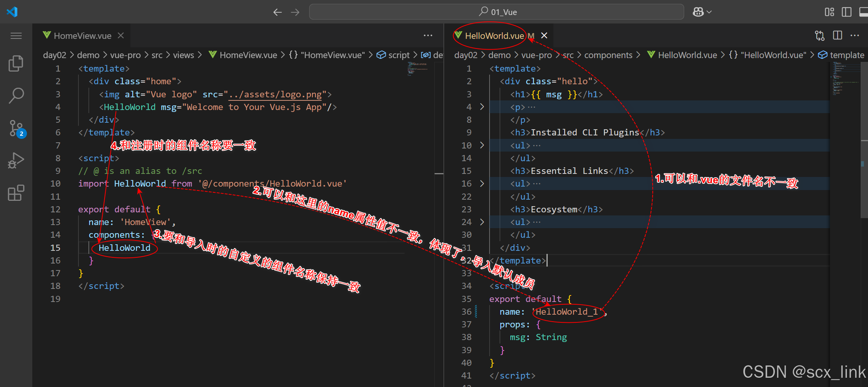Click the back navigation arrow

tap(277, 12)
